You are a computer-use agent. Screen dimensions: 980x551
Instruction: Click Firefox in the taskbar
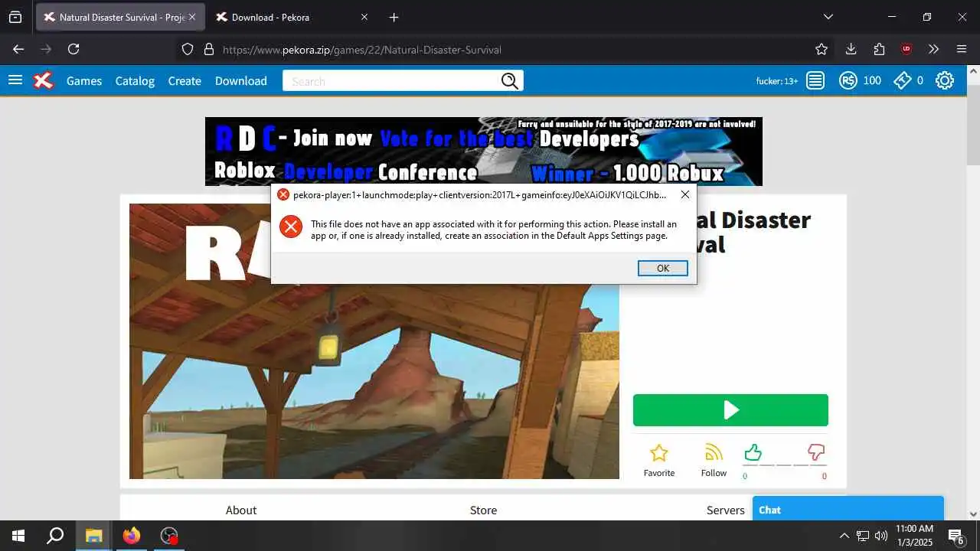(x=132, y=536)
